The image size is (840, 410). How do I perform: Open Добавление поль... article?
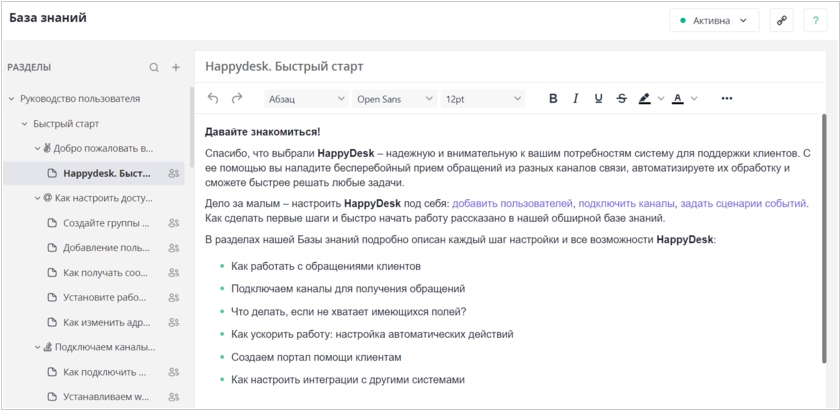[x=106, y=248]
